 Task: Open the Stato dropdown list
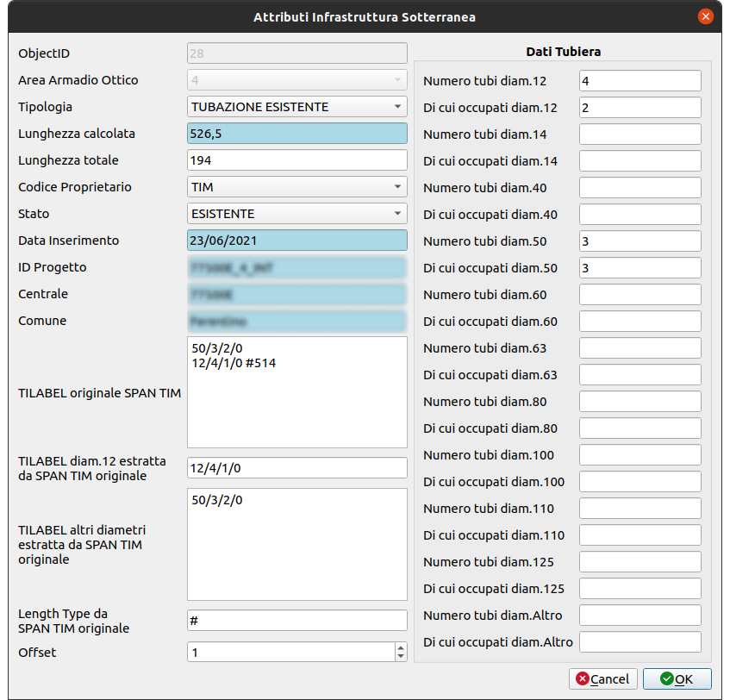point(296,214)
